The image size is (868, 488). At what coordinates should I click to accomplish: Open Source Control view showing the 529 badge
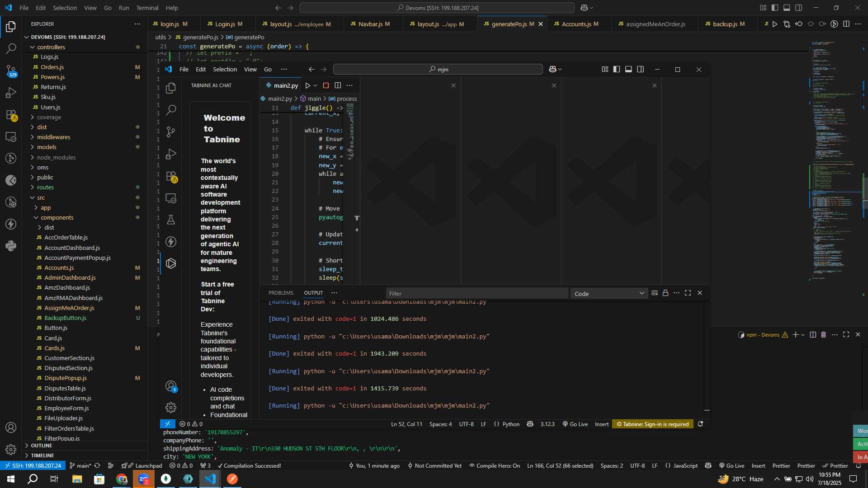tap(11, 70)
